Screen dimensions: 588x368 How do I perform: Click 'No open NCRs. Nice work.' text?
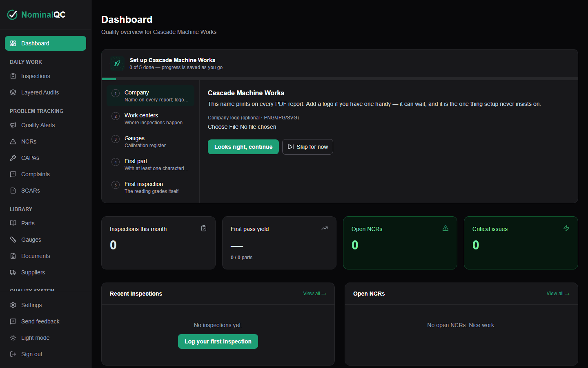point(461,325)
